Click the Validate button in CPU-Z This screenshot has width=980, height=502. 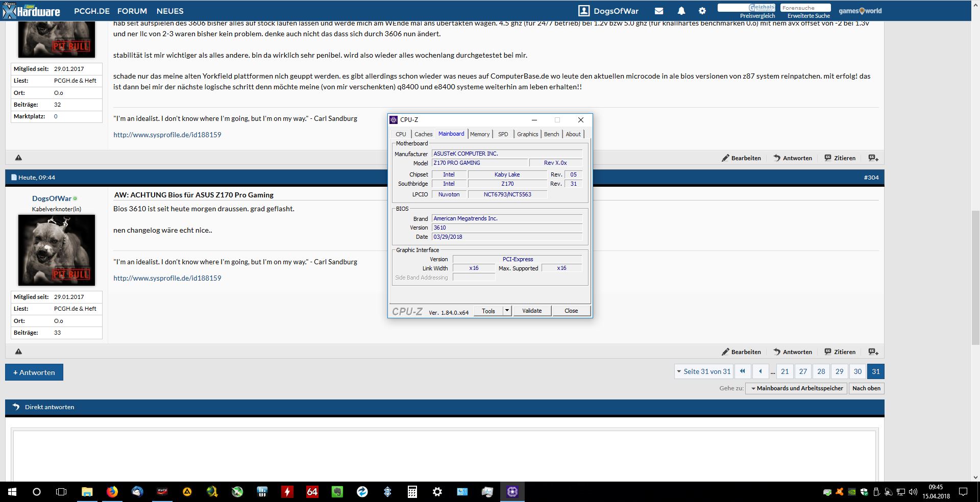pyautogui.click(x=532, y=310)
